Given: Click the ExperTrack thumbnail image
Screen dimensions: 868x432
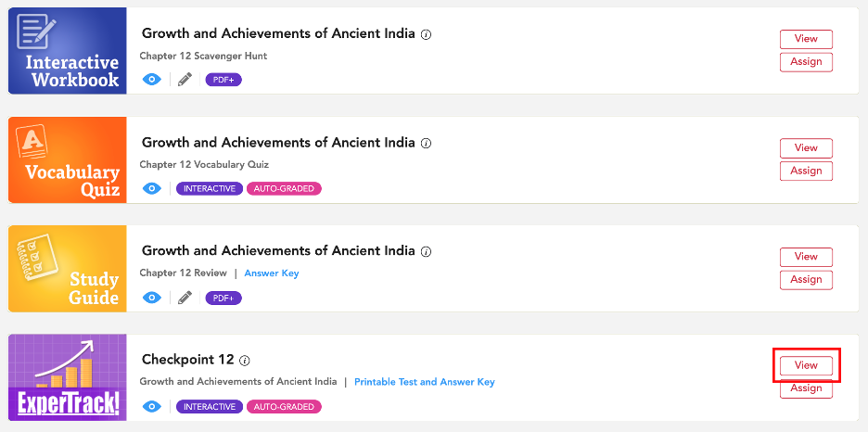Looking at the screenshot, I should [68, 377].
